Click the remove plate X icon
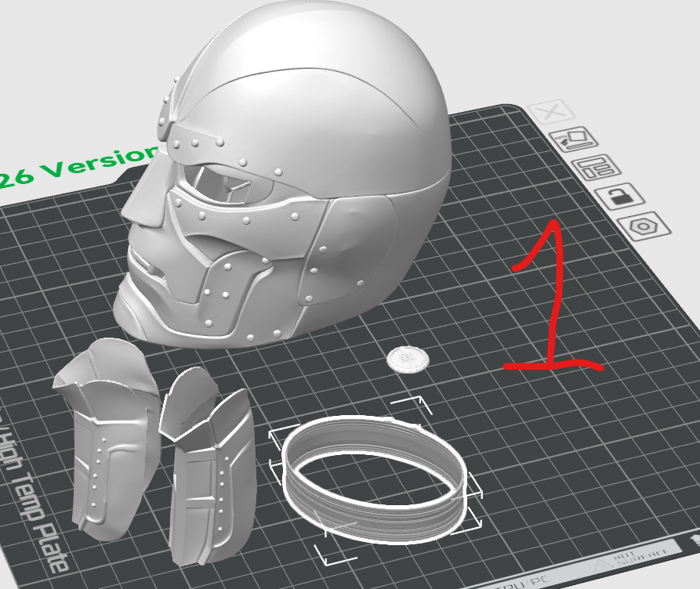The width and height of the screenshot is (700, 589). point(551,111)
